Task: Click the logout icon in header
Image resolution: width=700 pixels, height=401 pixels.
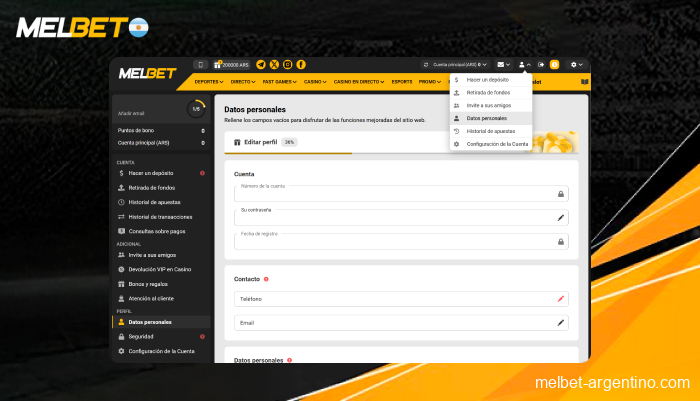Action: tap(541, 65)
